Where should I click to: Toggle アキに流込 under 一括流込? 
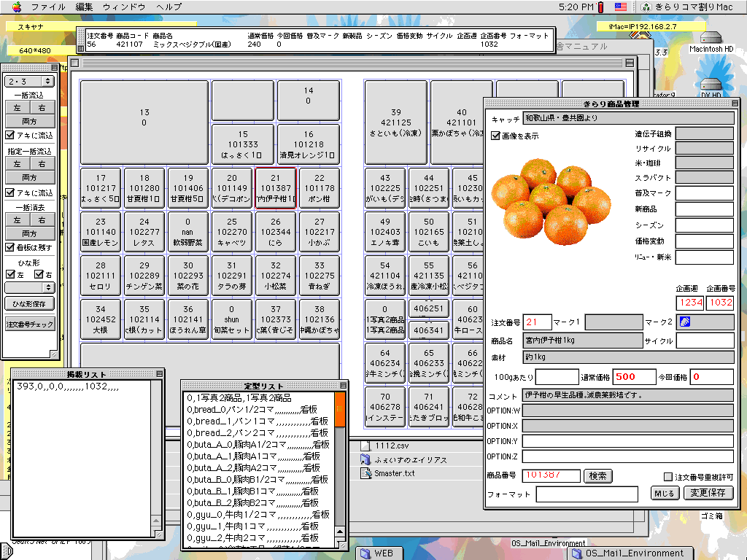(9, 135)
